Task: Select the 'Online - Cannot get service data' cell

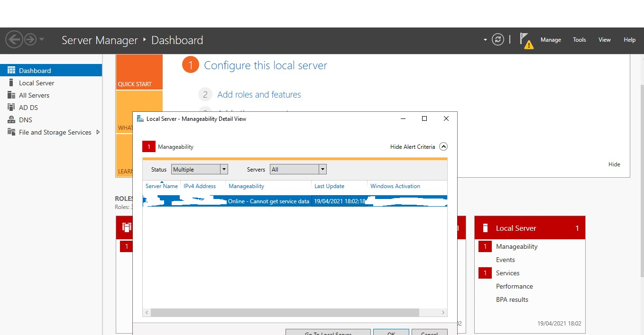Action: [x=268, y=201]
